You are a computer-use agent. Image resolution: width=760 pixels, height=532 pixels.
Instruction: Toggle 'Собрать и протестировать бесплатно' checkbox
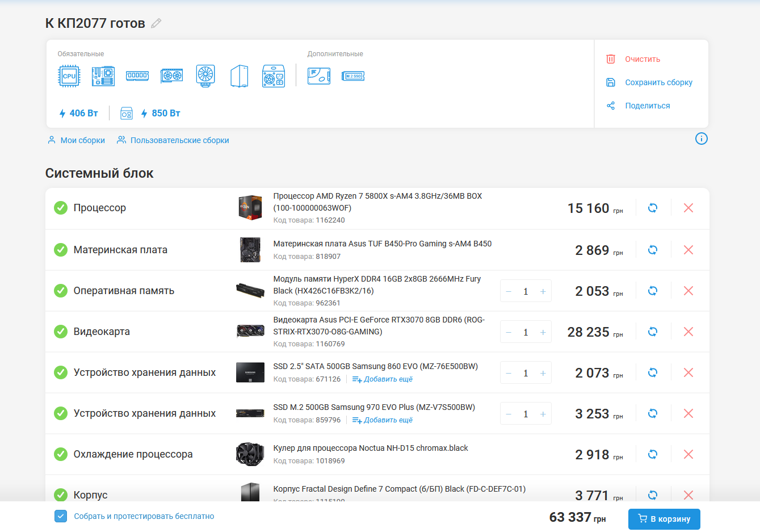[x=61, y=516]
